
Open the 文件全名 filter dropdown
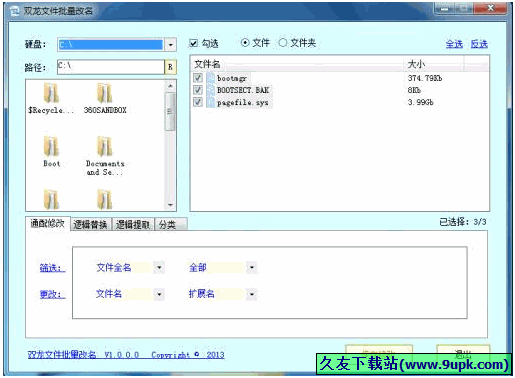pyautogui.click(x=159, y=267)
